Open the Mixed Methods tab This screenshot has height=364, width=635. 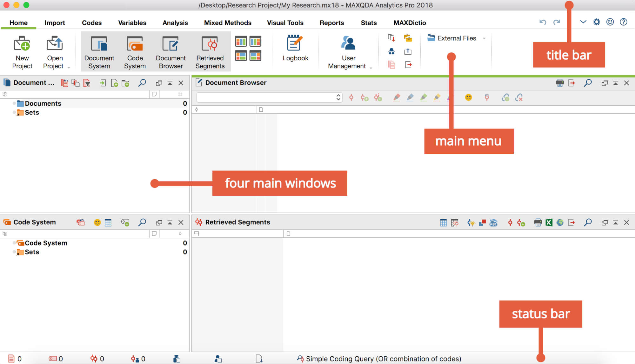(x=227, y=23)
